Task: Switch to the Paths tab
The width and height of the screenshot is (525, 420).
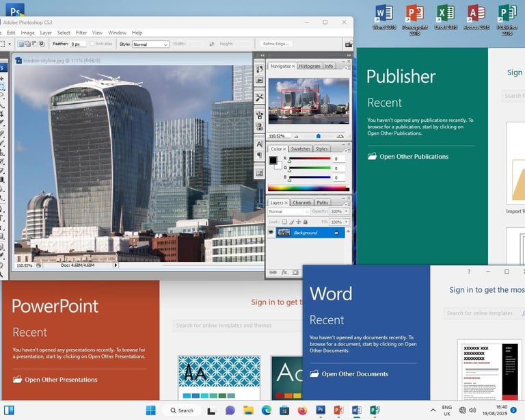Action: pos(323,202)
